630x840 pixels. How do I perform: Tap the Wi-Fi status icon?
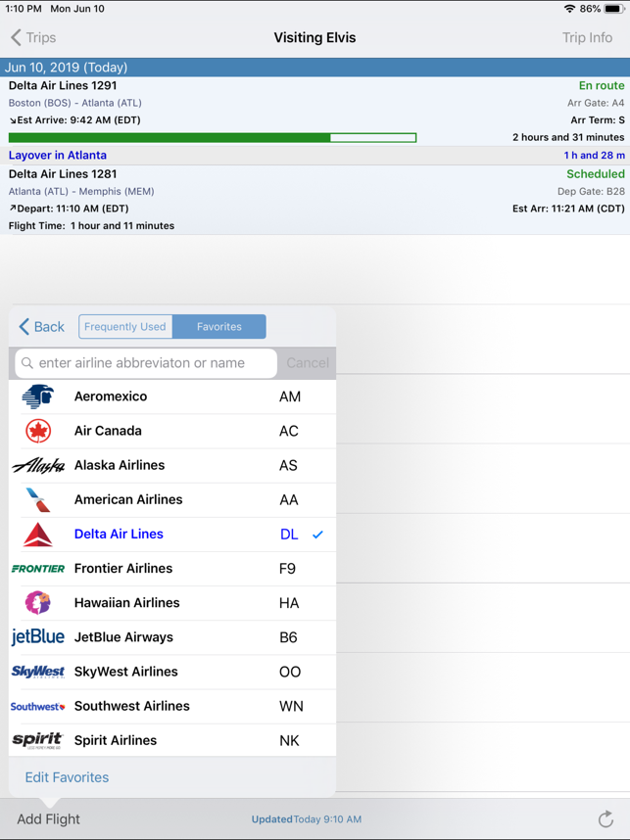[x=569, y=9]
